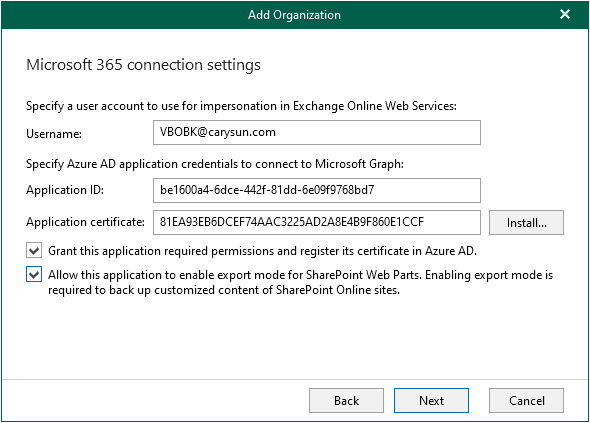Image resolution: width=590 pixels, height=423 pixels.
Task: Close the Add Organization dialog
Action: click(564, 14)
